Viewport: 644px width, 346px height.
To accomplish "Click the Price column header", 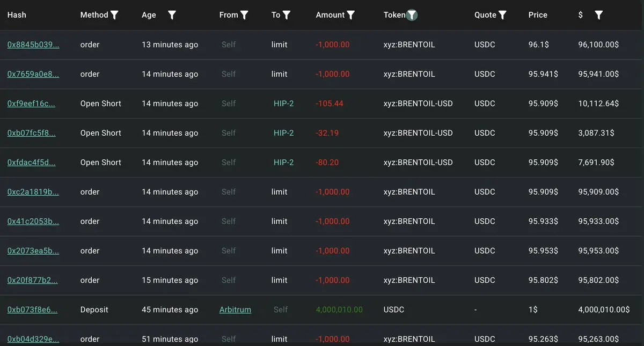I will pyautogui.click(x=538, y=15).
